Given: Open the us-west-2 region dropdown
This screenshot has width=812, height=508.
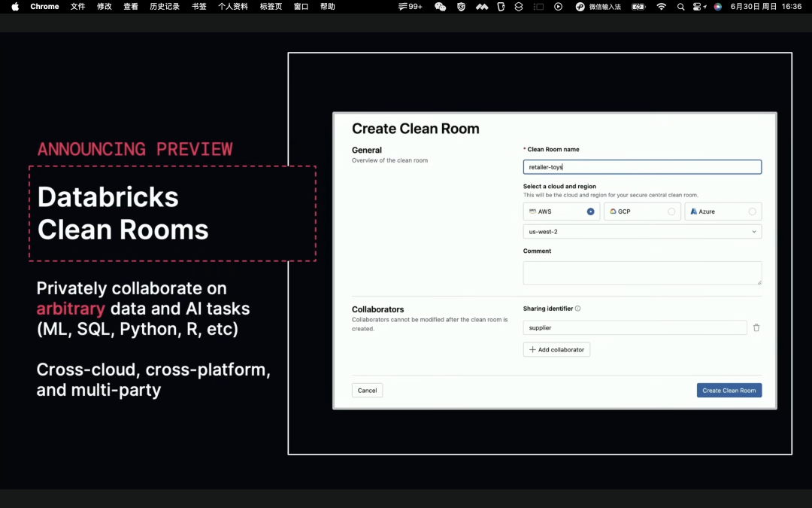Looking at the screenshot, I should (642, 232).
